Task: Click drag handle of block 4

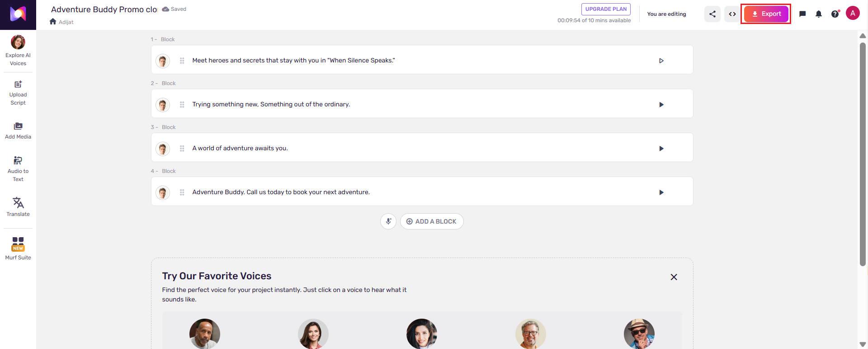Action: (x=182, y=192)
